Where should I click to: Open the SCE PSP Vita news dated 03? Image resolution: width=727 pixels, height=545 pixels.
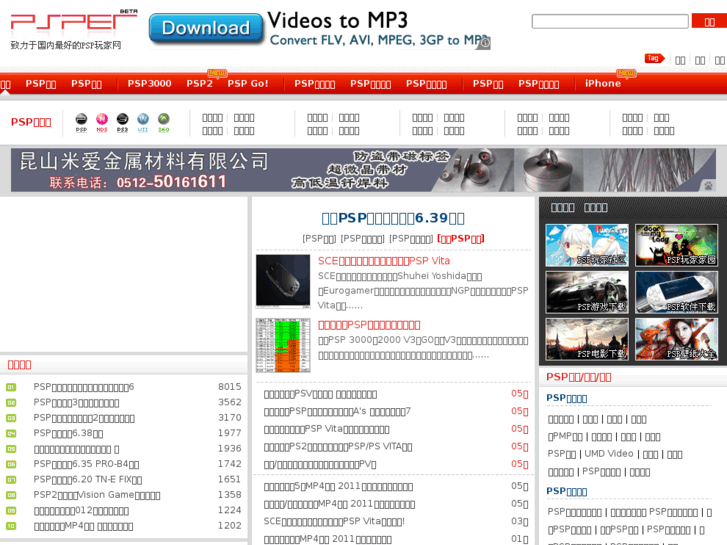pos(334,521)
